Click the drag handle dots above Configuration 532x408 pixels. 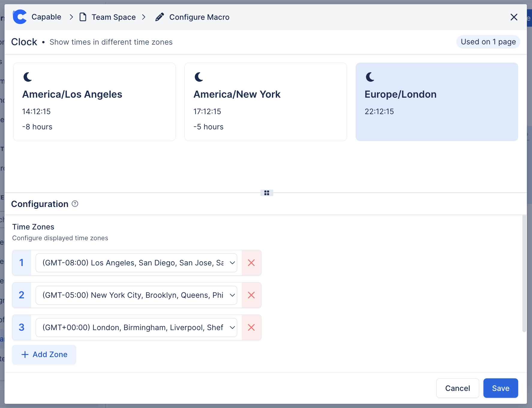click(267, 193)
